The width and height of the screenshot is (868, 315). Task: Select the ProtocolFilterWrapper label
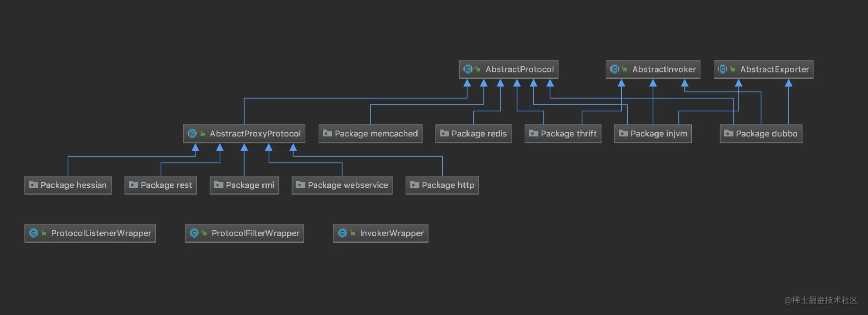255,233
